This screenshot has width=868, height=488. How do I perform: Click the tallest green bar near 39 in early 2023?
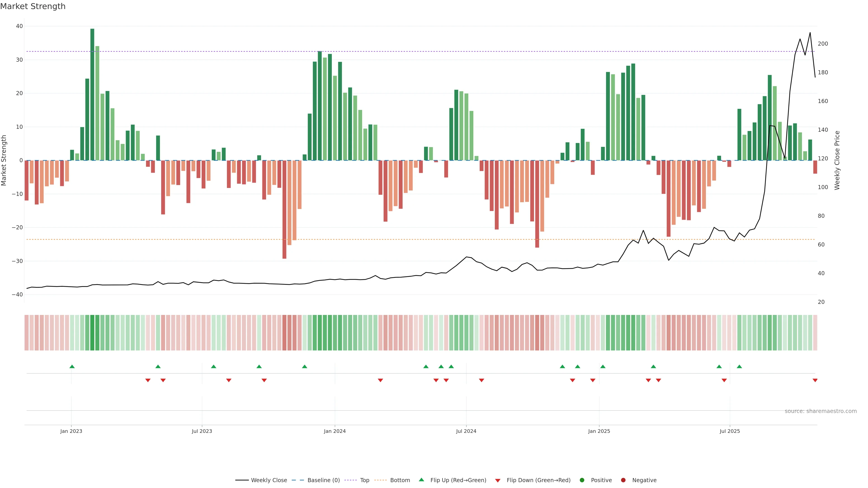tap(92, 94)
